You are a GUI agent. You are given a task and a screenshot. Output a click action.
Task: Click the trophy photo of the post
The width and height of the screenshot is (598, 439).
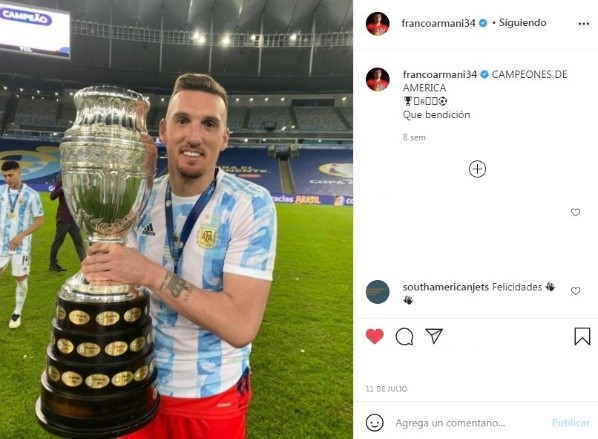(x=176, y=219)
